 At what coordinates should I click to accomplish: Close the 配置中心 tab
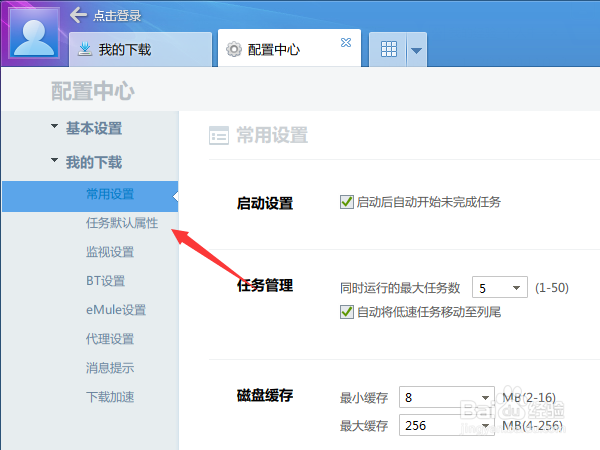click(346, 42)
